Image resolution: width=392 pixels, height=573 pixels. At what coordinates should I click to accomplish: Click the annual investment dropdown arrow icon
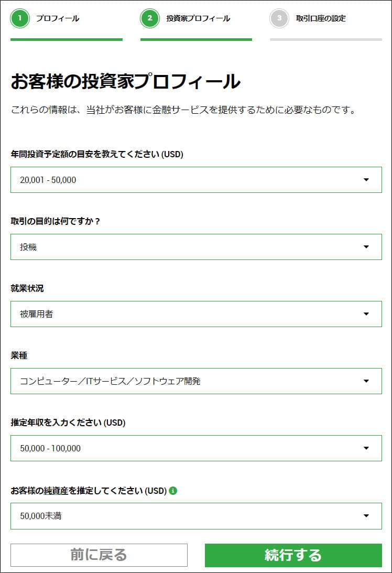pyautogui.click(x=367, y=180)
